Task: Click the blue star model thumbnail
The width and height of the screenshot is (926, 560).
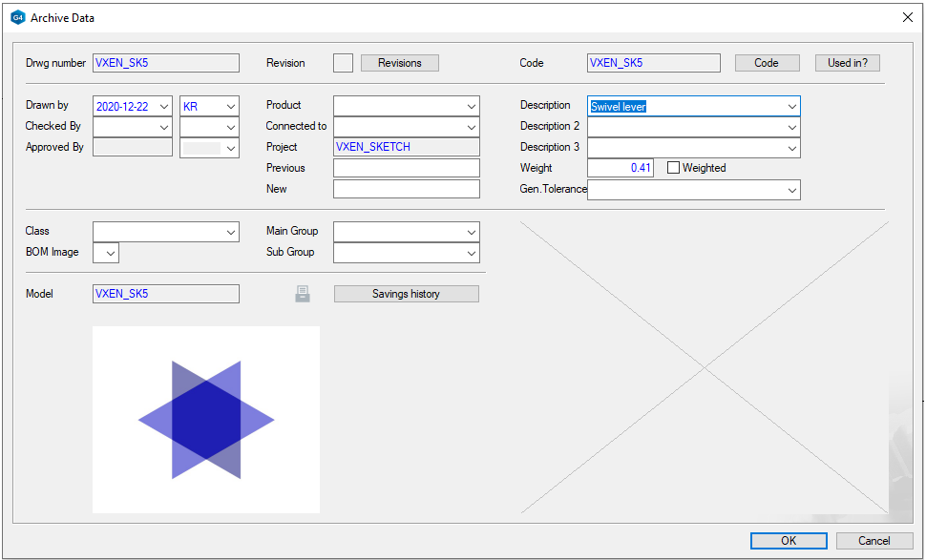Action: click(x=206, y=420)
